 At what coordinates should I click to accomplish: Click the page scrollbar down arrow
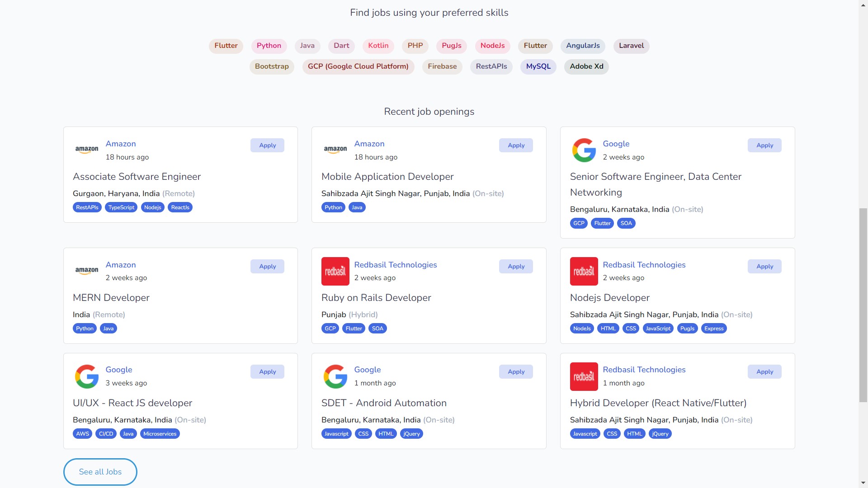coord(863,483)
